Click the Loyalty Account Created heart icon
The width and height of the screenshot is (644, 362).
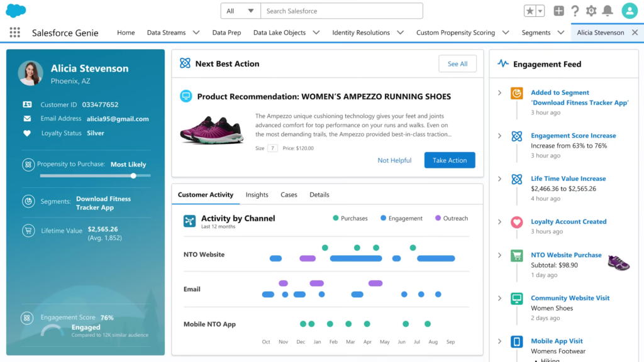(516, 222)
